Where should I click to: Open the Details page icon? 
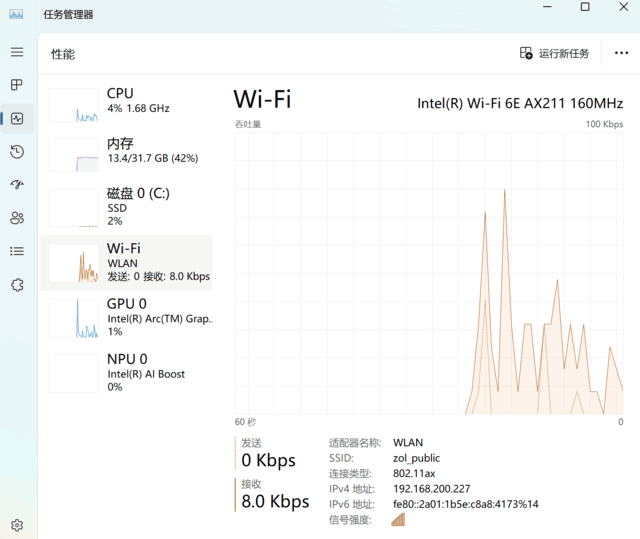(17, 251)
